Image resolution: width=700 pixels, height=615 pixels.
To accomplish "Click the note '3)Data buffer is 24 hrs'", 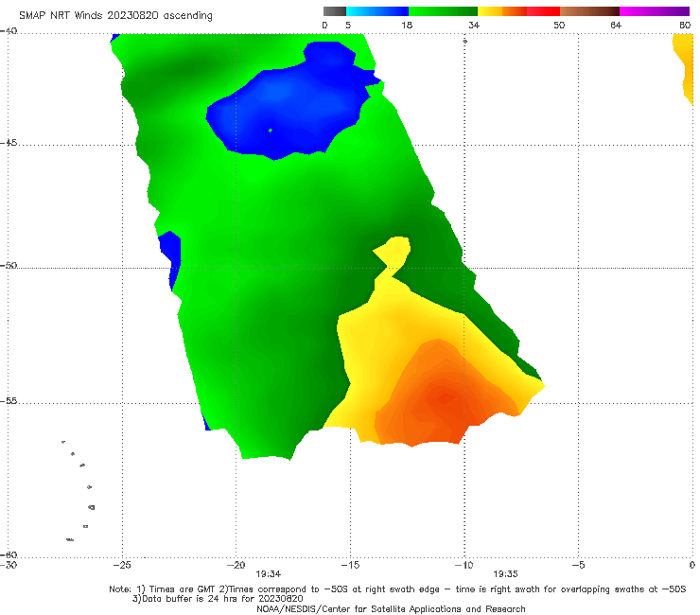I will [218, 599].
